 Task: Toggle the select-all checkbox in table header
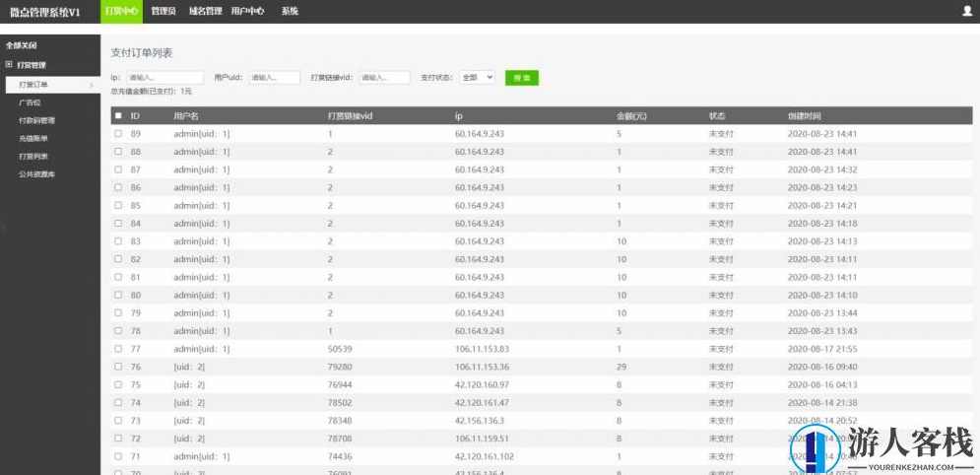click(x=118, y=115)
